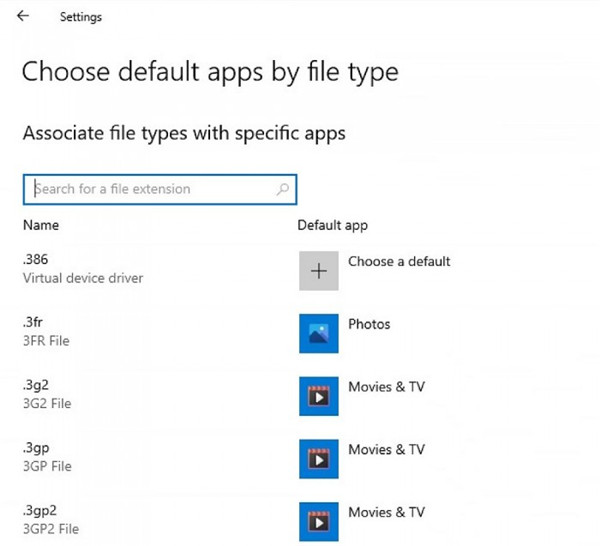Open the Photos default app picker label
600x546 pixels.
[x=369, y=325]
